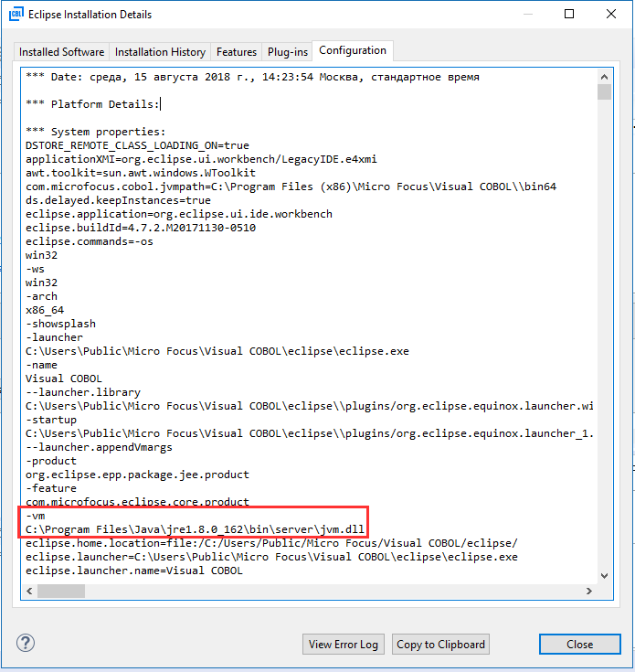Minimize the Eclipse Installation Details window
Image resolution: width=635 pixels, height=672 pixels.
click(x=528, y=14)
